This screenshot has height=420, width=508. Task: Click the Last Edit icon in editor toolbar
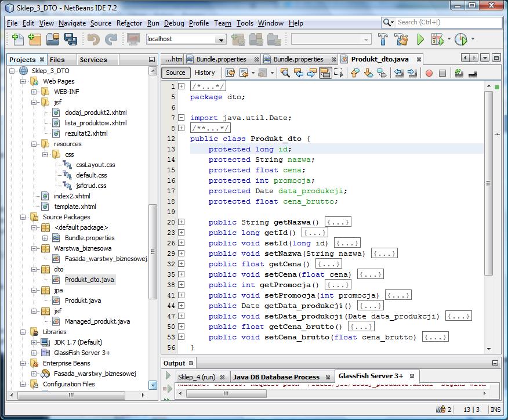click(230, 73)
